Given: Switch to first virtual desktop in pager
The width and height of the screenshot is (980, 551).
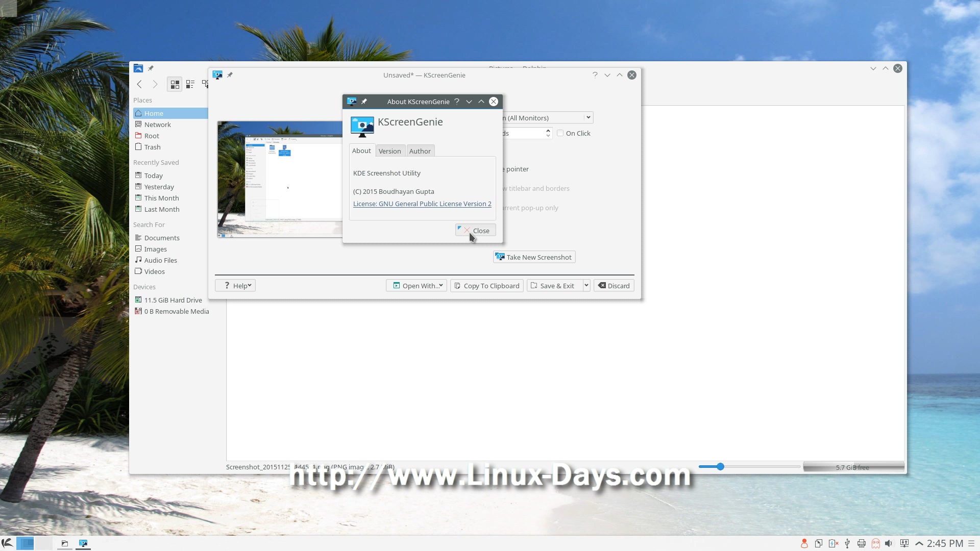Looking at the screenshot, I should [26, 543].
